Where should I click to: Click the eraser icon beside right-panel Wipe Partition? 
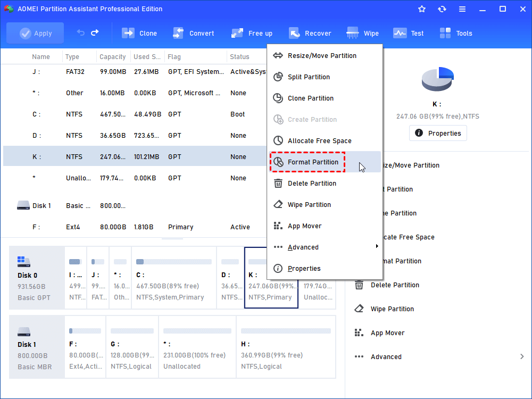click(359, 309)
